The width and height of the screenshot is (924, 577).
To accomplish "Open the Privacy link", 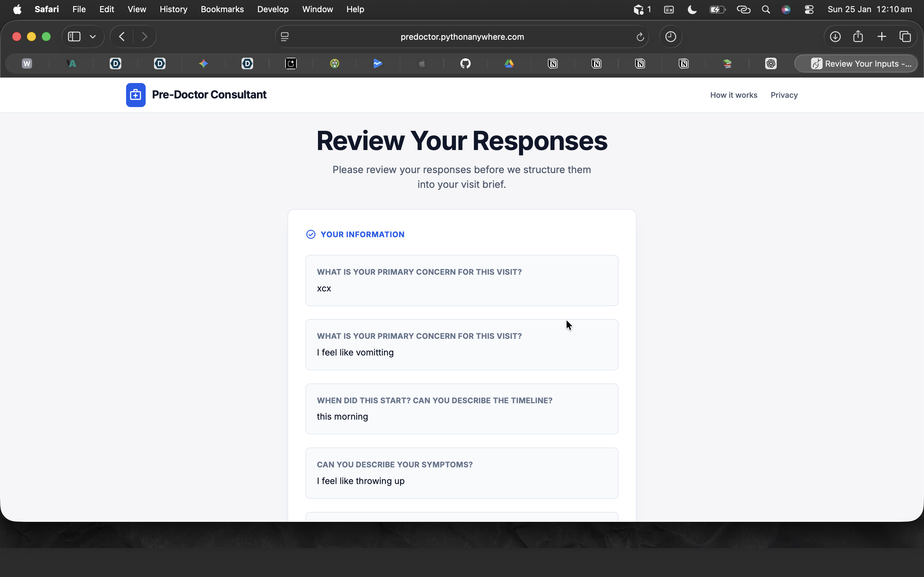I will (784, 95).
